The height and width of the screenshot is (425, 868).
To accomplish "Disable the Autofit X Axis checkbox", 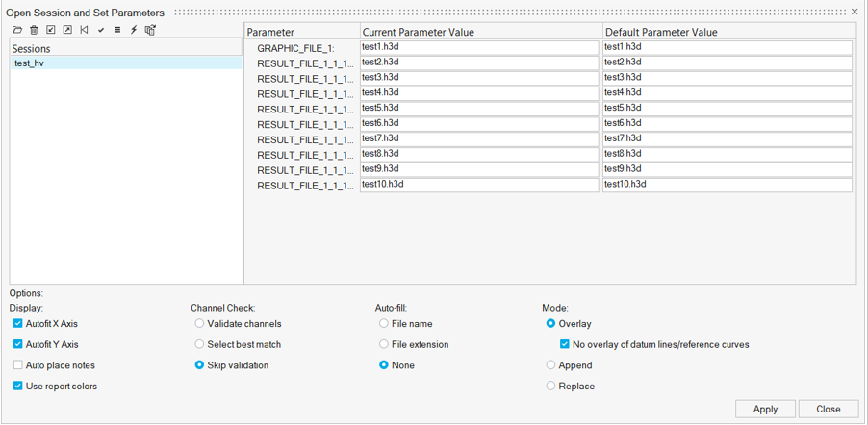I will (x=18, y=324).
